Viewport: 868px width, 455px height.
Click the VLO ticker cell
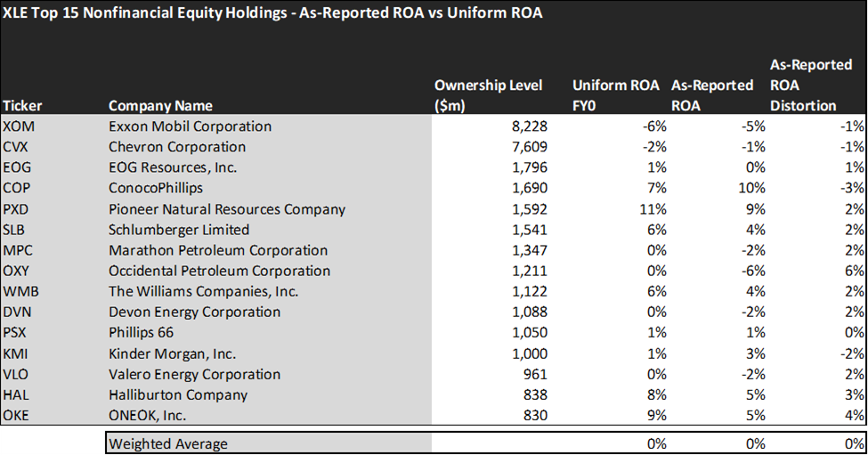15,375
